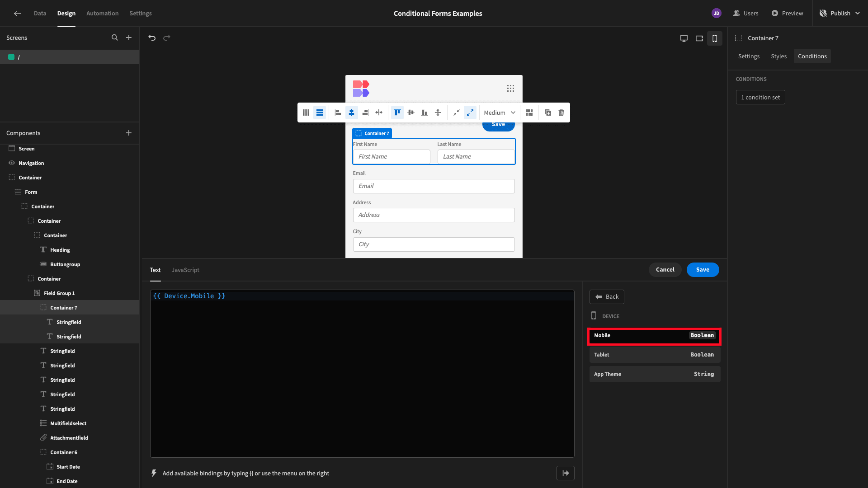Screen dimensions: 868x488
Task: Collapse the bindings side panel
Action: 566,473
